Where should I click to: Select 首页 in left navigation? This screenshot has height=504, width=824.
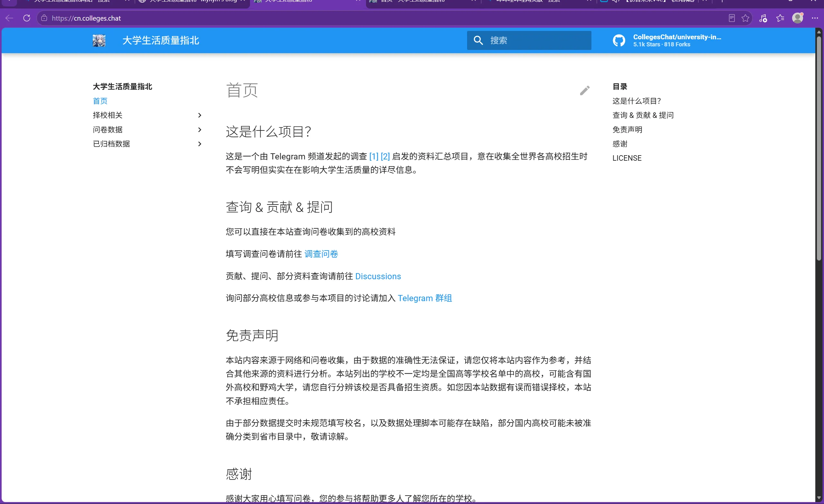coord(100,101)
